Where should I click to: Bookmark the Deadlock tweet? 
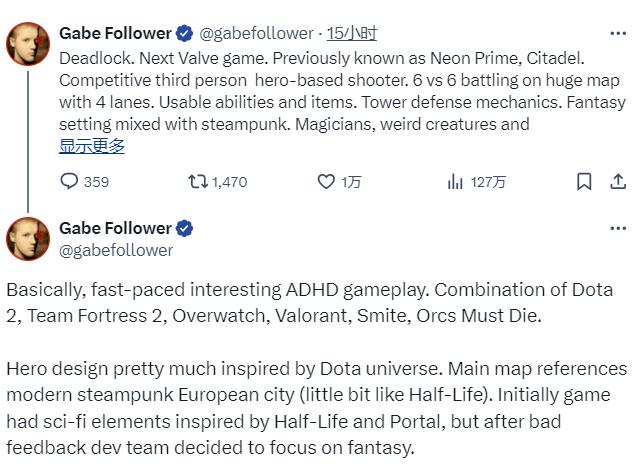pos(585,181)
